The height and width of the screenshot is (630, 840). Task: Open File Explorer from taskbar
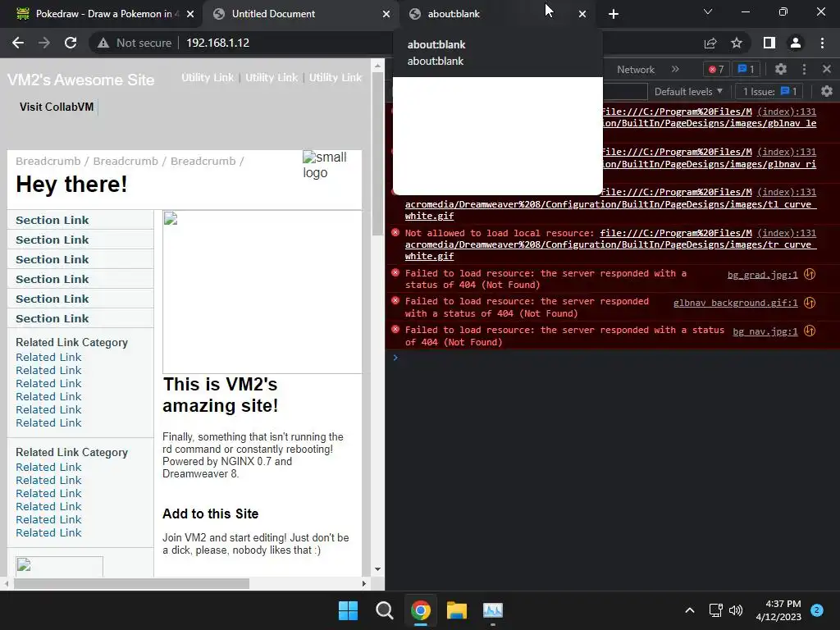click(x=457, y=610)
